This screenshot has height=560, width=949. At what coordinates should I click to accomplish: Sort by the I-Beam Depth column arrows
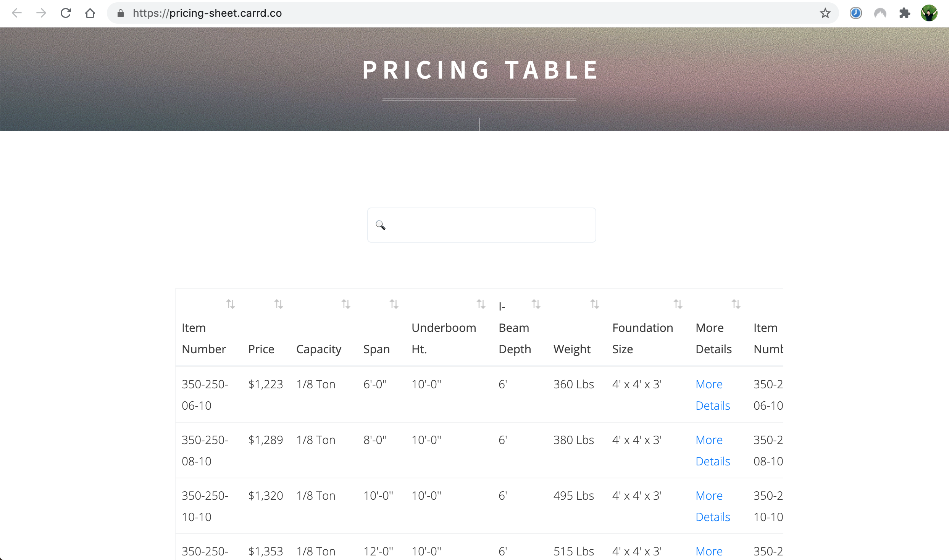[x=536, y=304]
